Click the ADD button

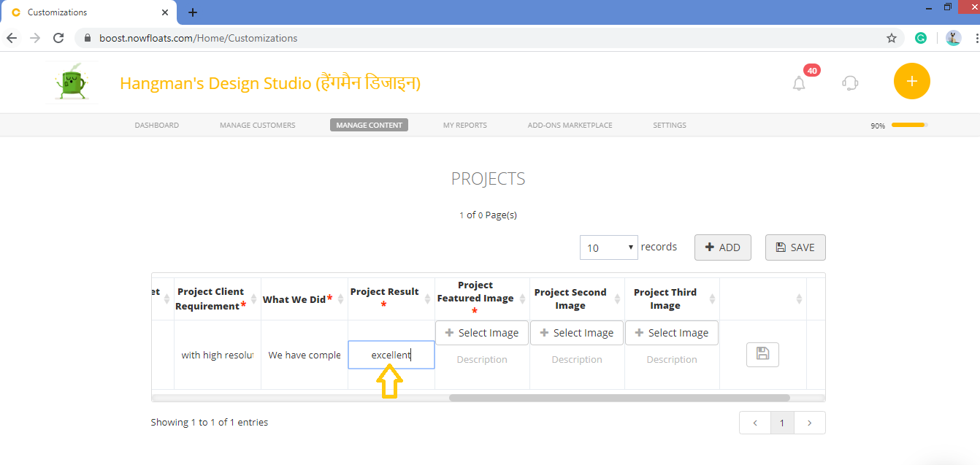[x=722, y=247]
